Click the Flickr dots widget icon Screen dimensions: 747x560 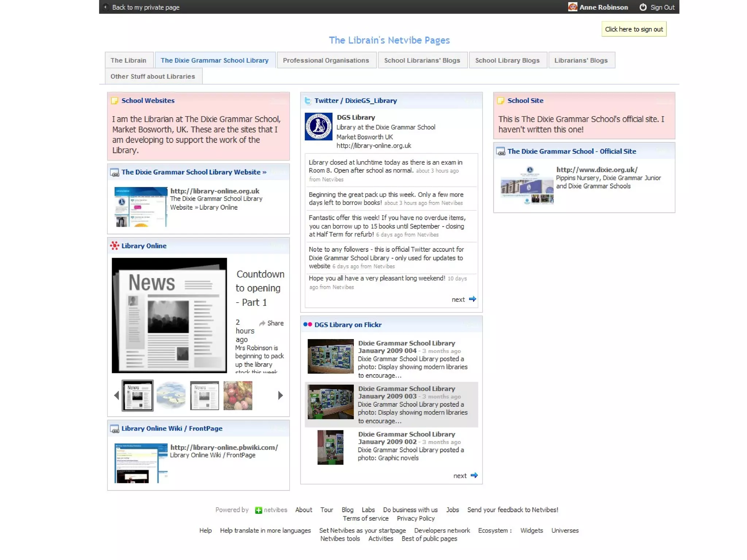[307, 324]
